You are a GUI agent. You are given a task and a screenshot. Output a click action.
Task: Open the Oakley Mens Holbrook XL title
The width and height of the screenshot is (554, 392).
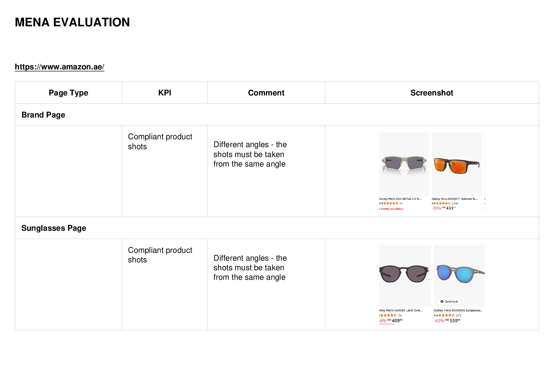[x=455, y=199]
